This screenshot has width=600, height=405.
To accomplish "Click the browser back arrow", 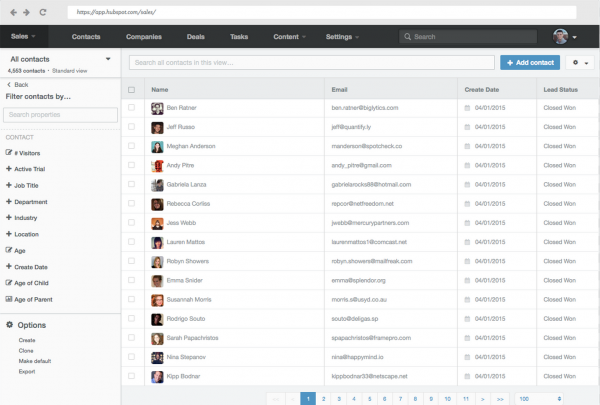I will [x=13, y=12].
